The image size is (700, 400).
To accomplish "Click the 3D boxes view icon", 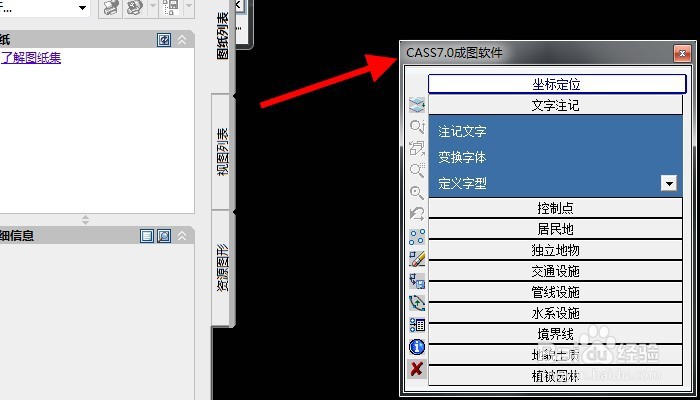I will [417, 149].
